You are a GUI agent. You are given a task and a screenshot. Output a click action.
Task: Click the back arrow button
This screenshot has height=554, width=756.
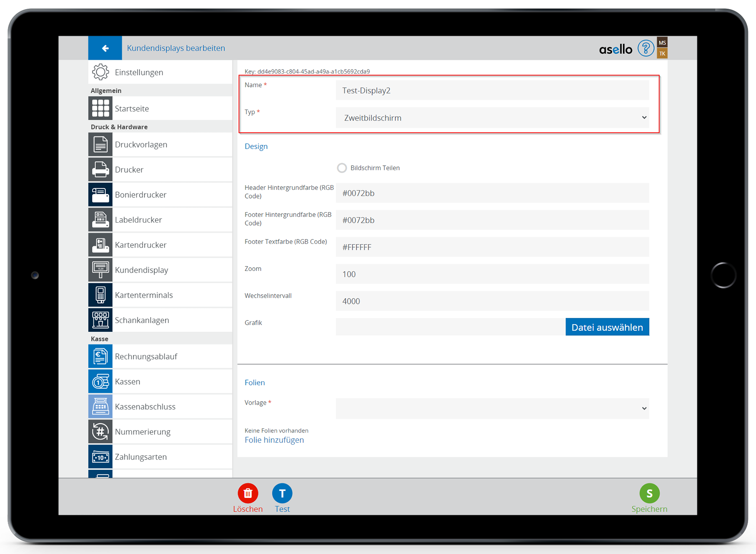(105, 48)
